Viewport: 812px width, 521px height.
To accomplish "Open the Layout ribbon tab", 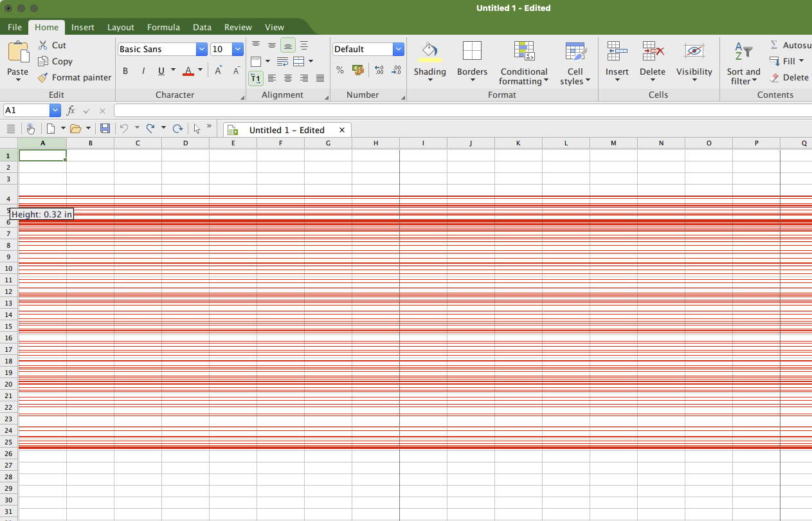I will pos(120,27).
